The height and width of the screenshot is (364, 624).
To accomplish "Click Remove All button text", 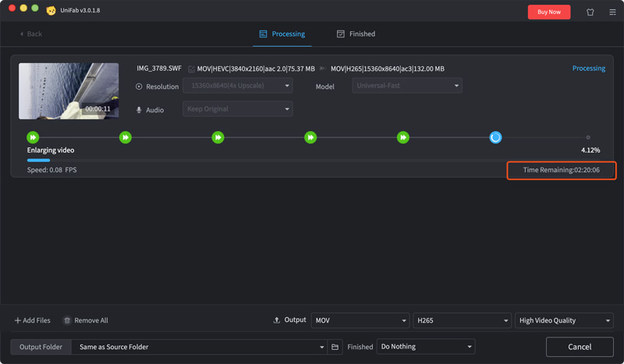I will [x=91, y=320].
